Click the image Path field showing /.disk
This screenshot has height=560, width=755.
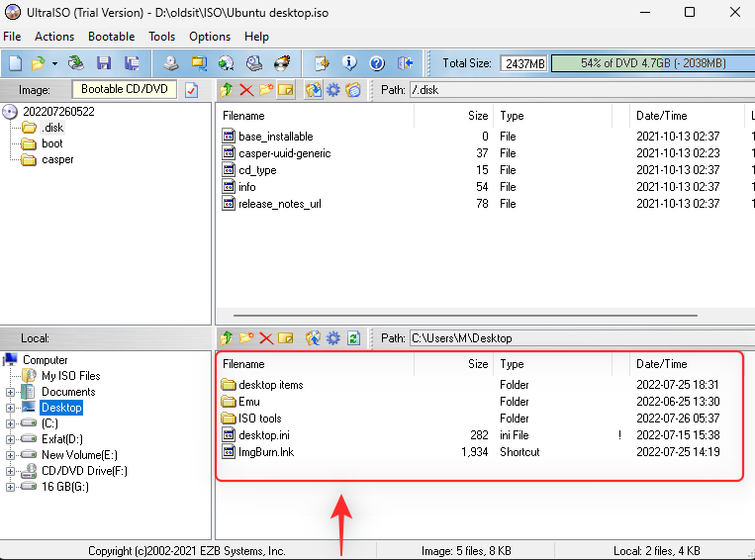tap(582, 90)
